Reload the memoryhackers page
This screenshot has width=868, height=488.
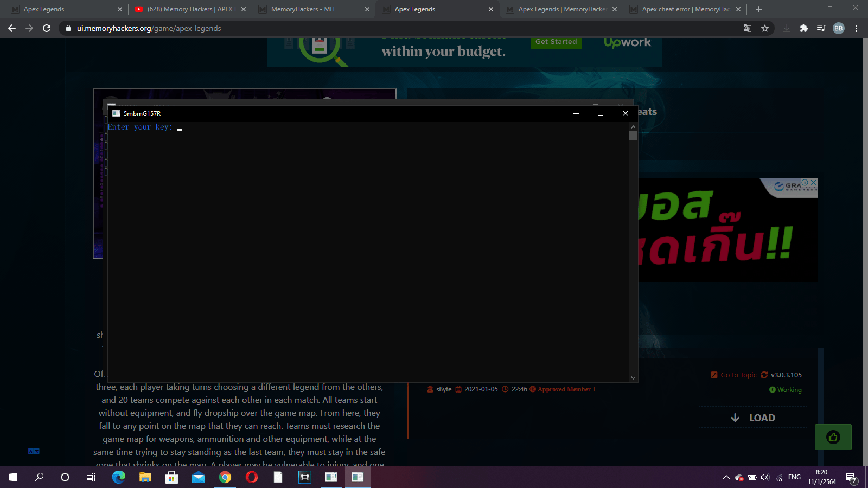pyautogui.click(x=47, y=28)
